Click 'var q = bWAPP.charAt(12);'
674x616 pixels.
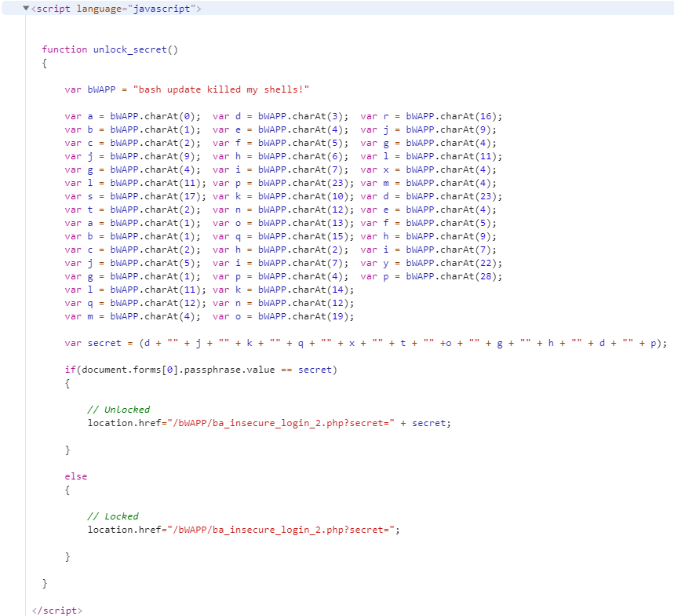click(x=136, y=303)
